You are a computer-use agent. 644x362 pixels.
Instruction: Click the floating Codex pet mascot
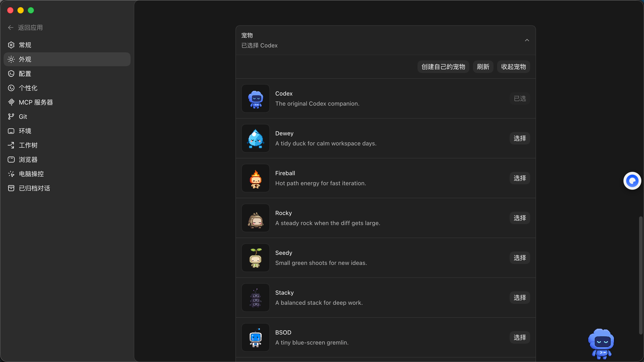coord(601,344)
